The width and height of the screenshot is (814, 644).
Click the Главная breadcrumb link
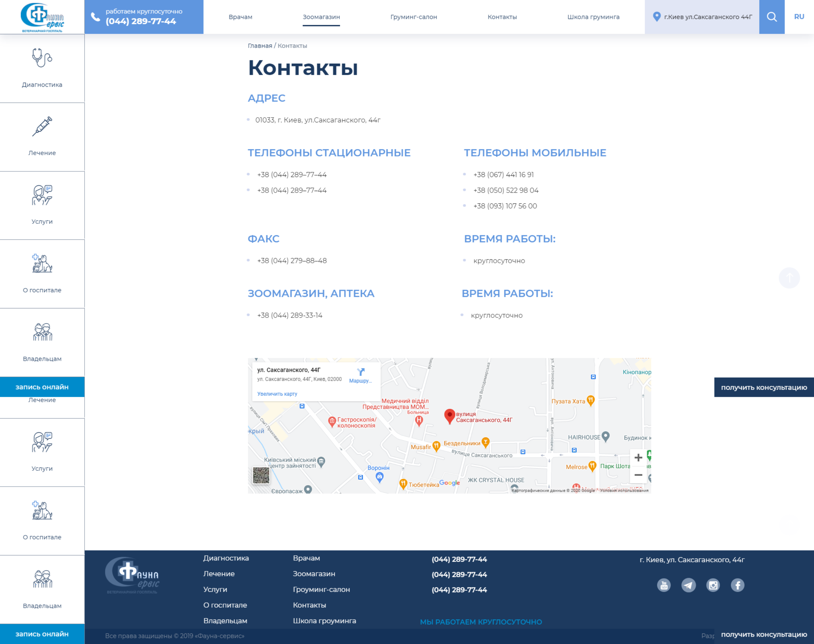pos(260,46)
